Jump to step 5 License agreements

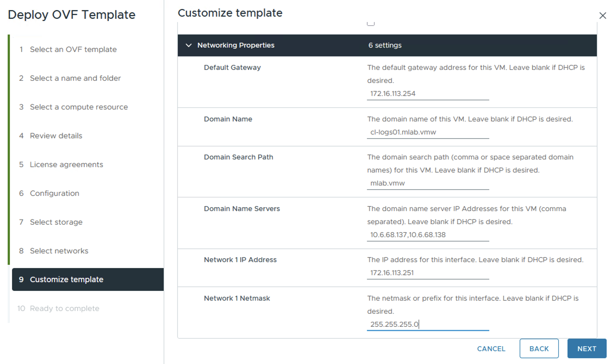click(66, 165)
